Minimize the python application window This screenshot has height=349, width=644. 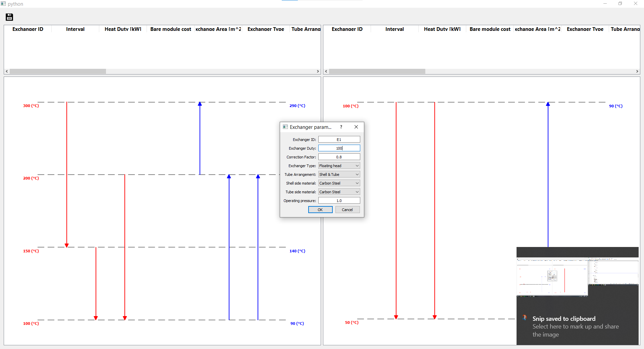(605, 4)
